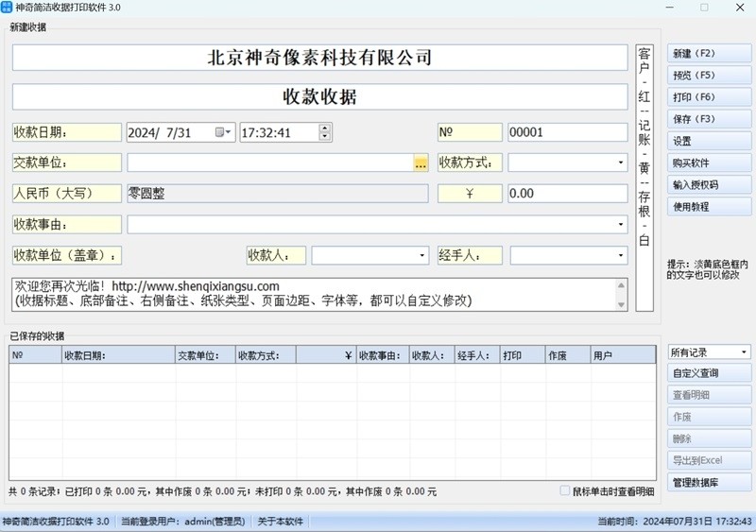
Task: Click the time spinner arrows
Action: click(325, 133)
